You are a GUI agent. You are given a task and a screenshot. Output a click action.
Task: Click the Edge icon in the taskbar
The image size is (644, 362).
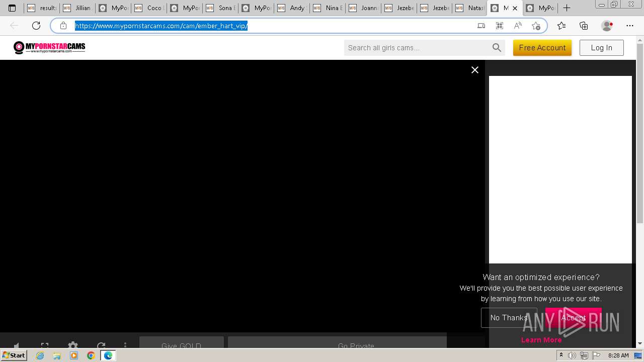click(108, 355)
